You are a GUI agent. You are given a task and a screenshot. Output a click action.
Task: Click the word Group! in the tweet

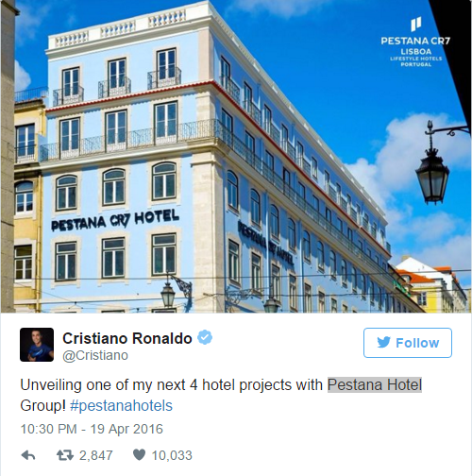point(42,405)
